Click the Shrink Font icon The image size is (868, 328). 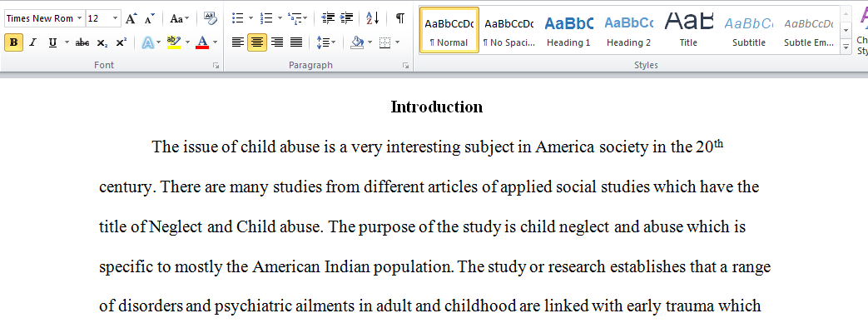[150, 19]
